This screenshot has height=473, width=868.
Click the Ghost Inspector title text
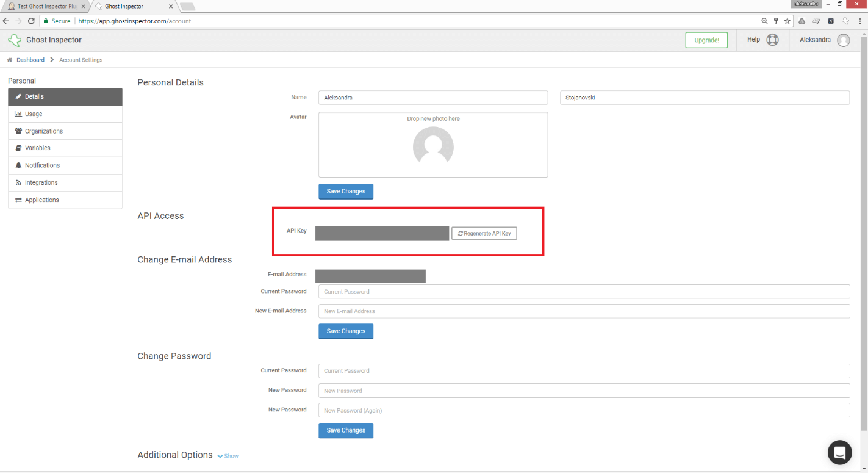[x=54, y=40]
